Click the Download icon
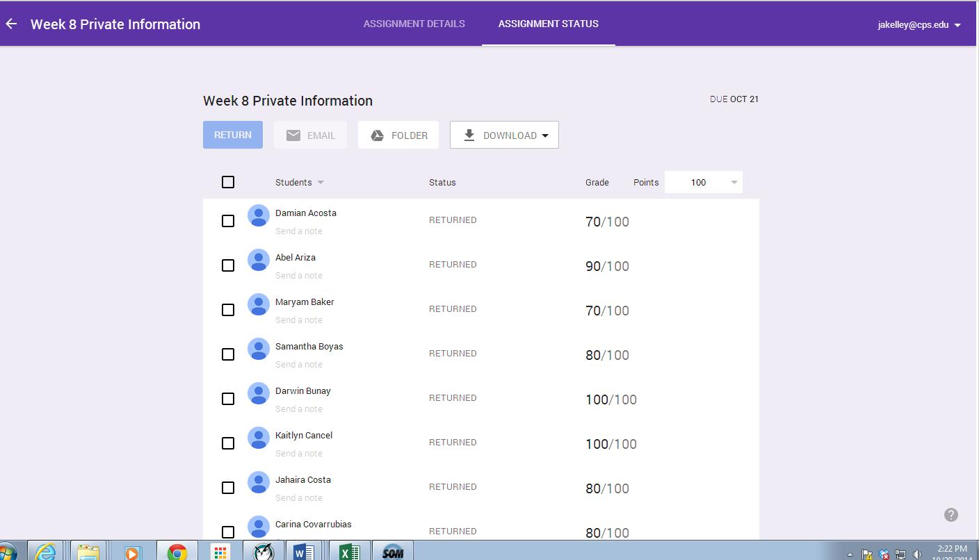Viewport: 979px width, 560px height. coord(469,135)
